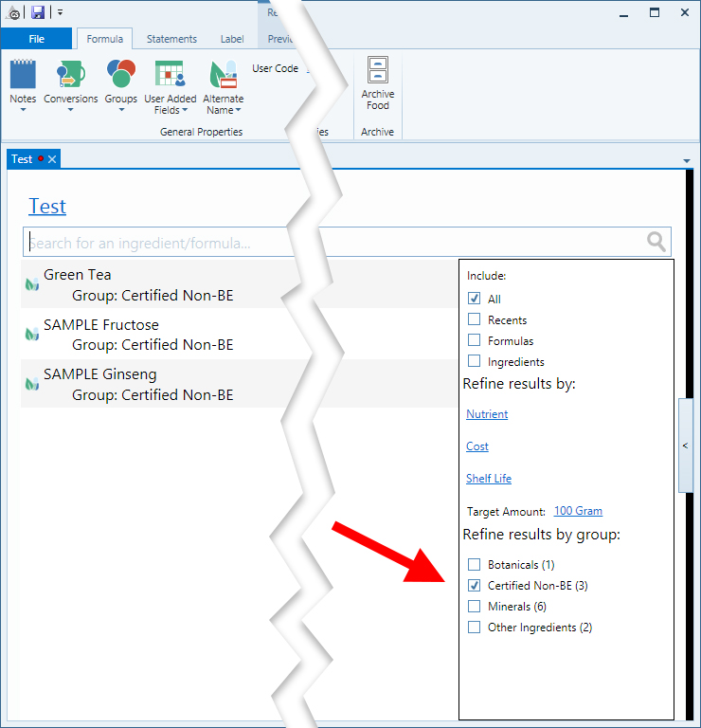Image resolution: width=701 pixels, height=728 pixels.
Task: Click the Archive Food cabinet icon
Action: 377,72
